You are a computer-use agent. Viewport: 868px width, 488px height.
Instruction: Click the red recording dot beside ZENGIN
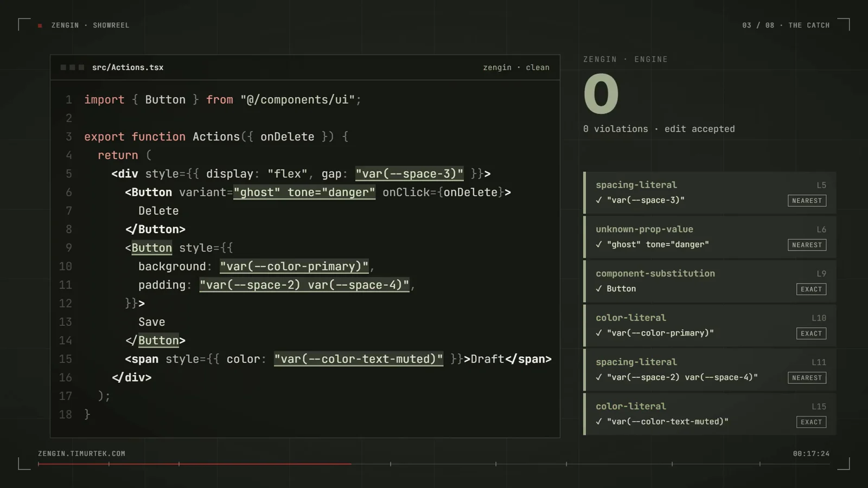40,25
